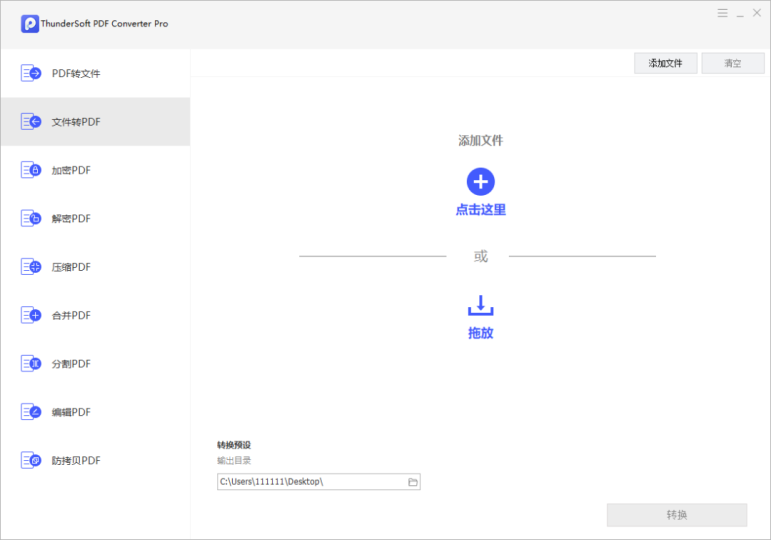Click the 压缩PDF compress icon
The height and width of the screenshot is (540, 771).
pyautogui.click(x=30, y=267)
